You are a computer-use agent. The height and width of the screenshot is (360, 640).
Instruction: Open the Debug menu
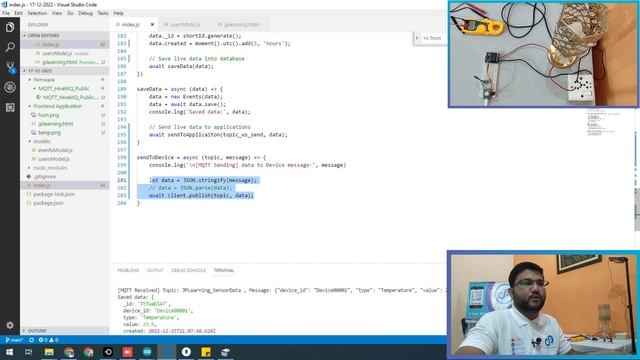(x=85, y=13)
